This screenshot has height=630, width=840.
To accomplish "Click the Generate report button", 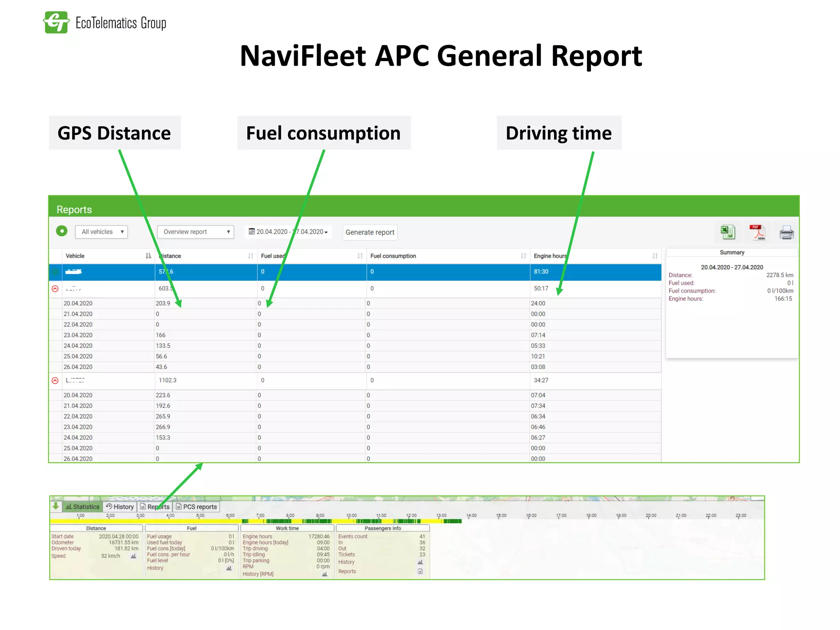I will coord(370,232).
